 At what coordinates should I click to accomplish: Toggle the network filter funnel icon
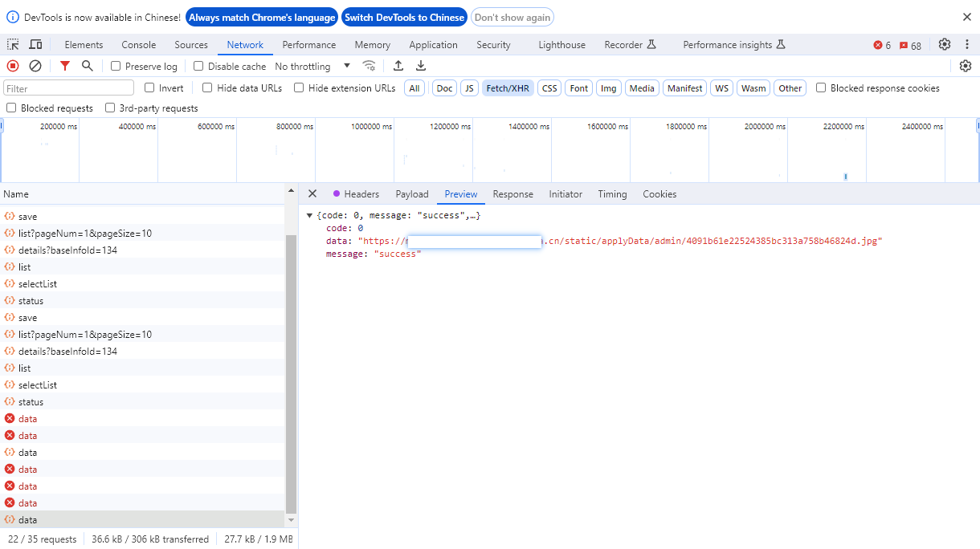tap(65, 66)
